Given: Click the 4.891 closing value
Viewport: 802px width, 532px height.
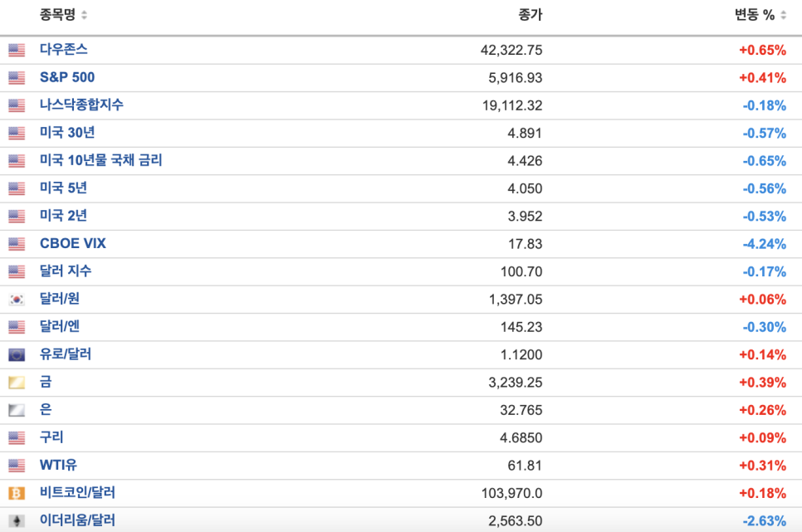Looking at the screenshot, I should coord(525,133).
